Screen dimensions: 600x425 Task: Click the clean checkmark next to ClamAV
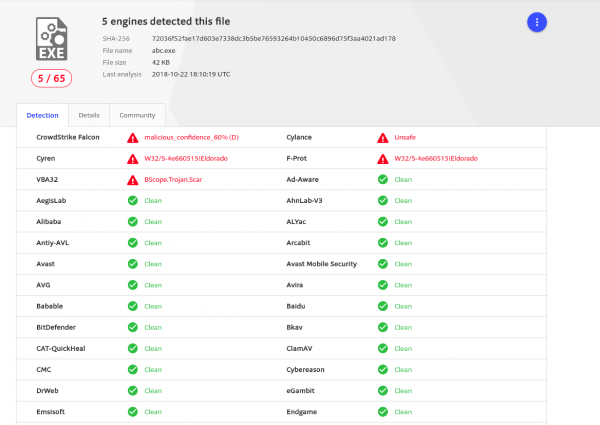click(x=383, y=348)
